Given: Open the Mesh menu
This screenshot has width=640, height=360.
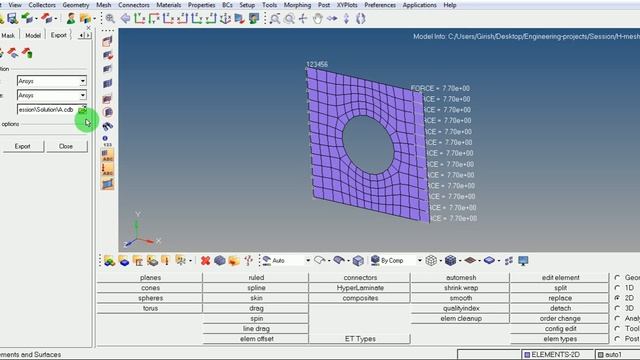Looking at the screenshot, I should coord(104,5).
